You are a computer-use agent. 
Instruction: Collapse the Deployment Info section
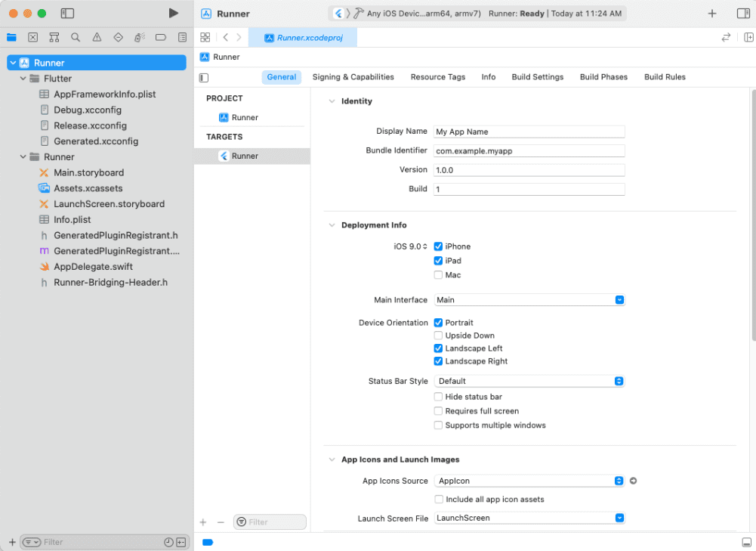point(332,224)
